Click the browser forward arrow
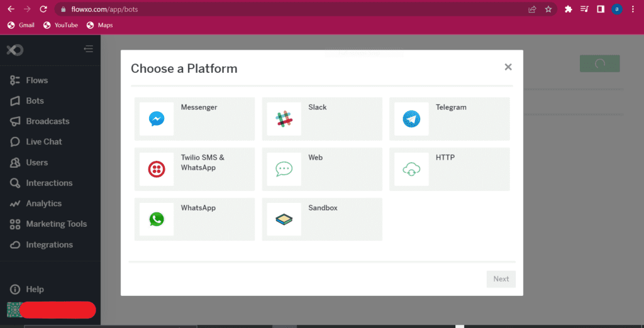The width and height of the screenshot is (644, 328). point(27,9)
